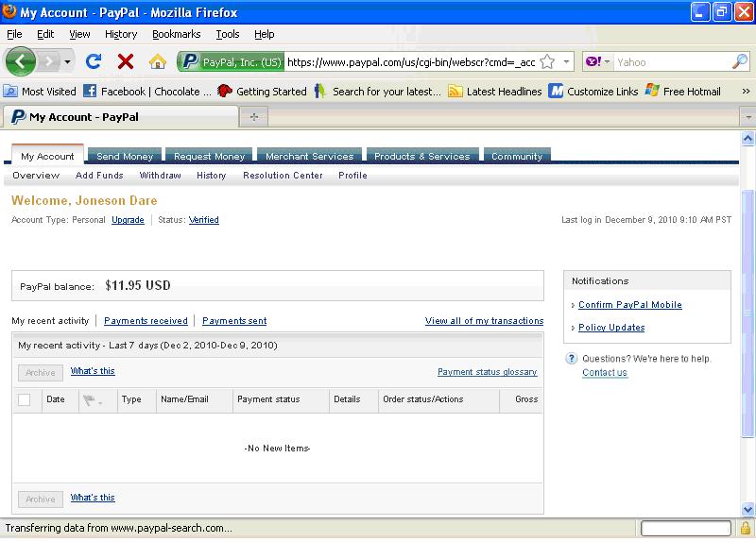Click the Forward navigation arrow
The height and width of the screenshot is (542, 756).
tap(49, 61)
